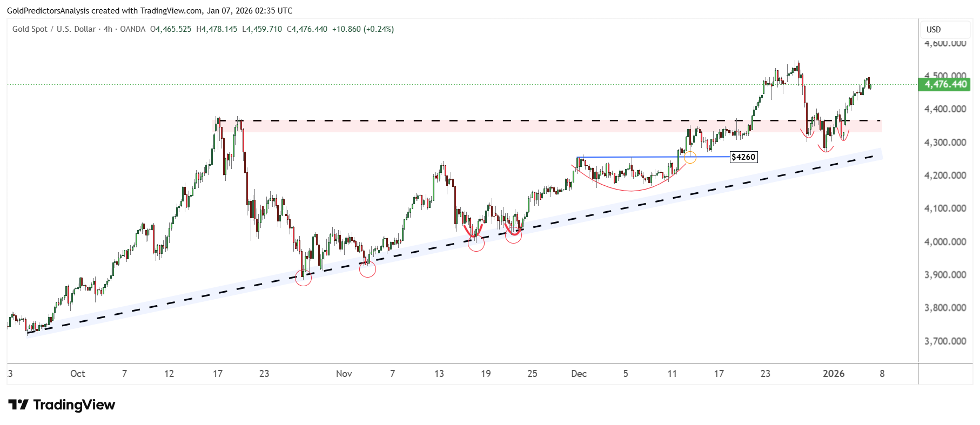Click the change value +10.860 (+0.24%)
This screenshot has height=425, width=980.
pyautogui.click(x=363, y=29)
